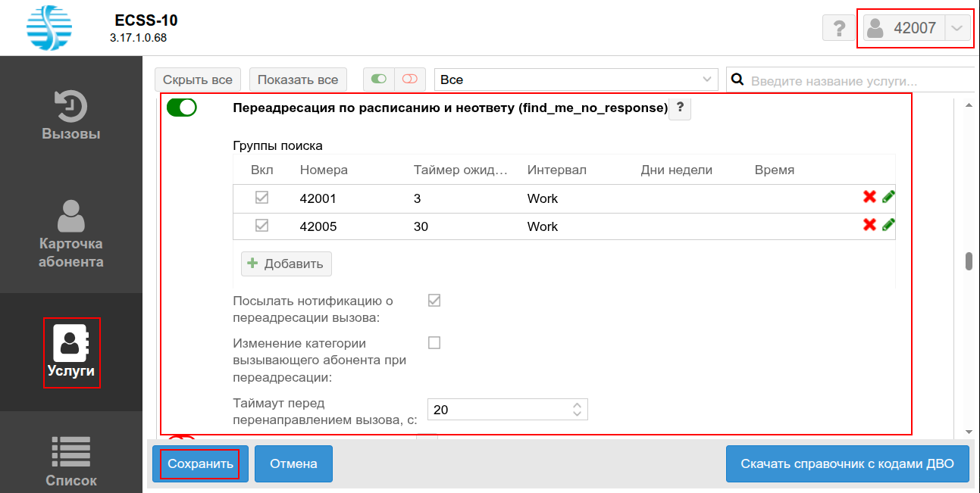The height and width of the screenshot is (493, 980).
Task: Click Показать все button
Action: (298, 80)
